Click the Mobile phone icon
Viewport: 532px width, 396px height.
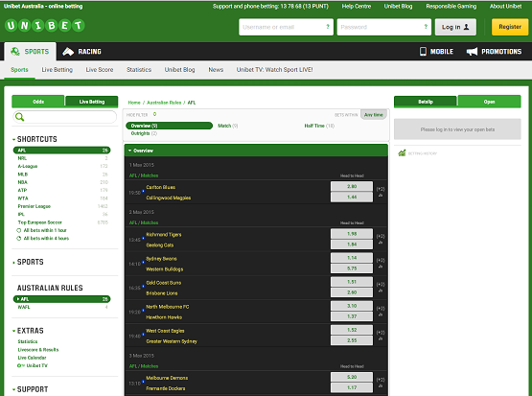click(x=423, y=51)
